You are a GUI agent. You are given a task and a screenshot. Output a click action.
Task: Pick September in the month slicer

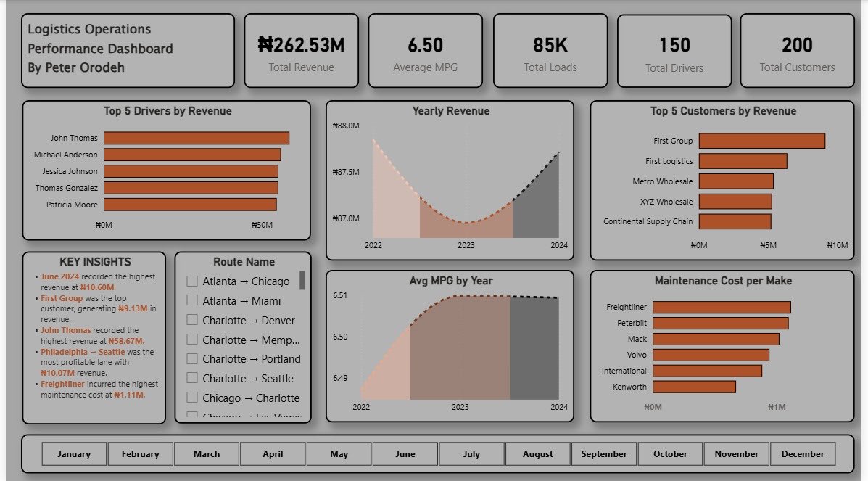click(604, 454)
